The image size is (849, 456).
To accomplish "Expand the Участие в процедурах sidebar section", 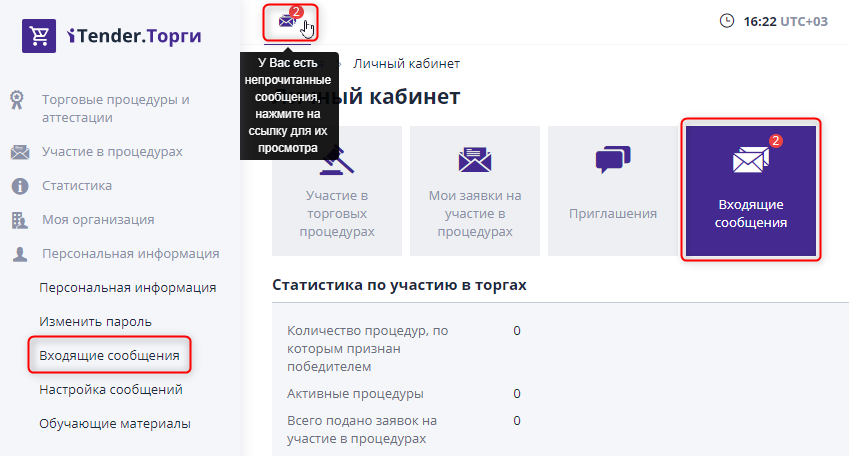I will (112, 152).
